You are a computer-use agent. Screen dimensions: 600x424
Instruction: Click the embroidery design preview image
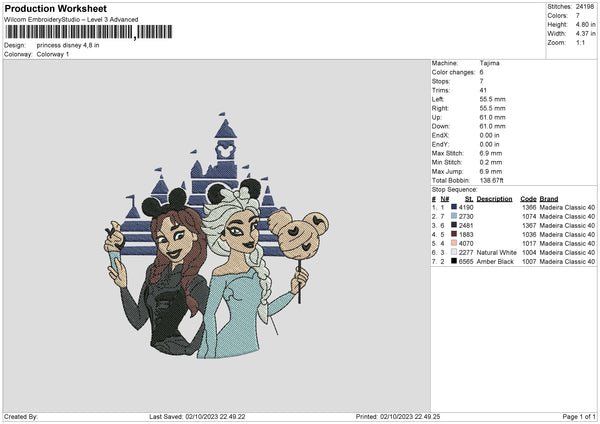(216, 235)
